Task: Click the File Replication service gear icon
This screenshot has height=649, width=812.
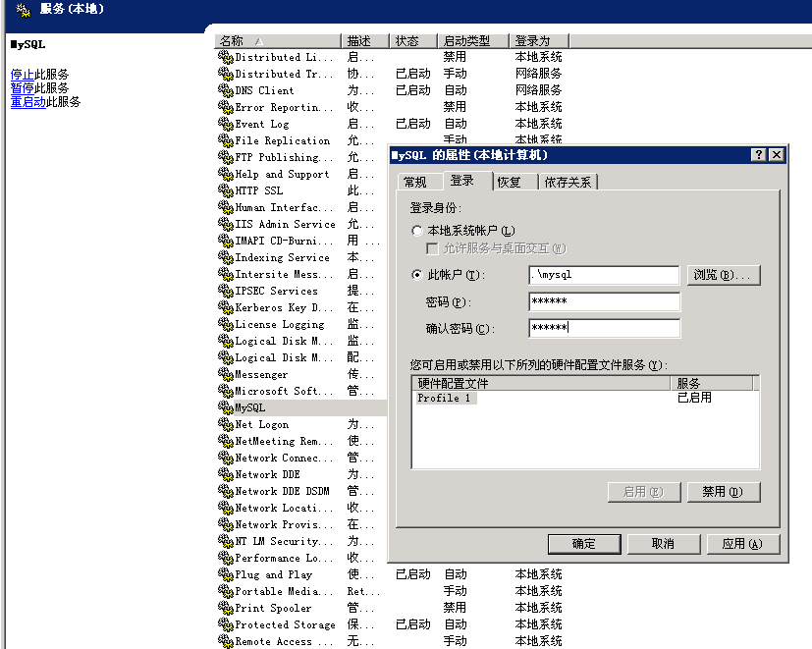Action: click(x=225, y=140)
